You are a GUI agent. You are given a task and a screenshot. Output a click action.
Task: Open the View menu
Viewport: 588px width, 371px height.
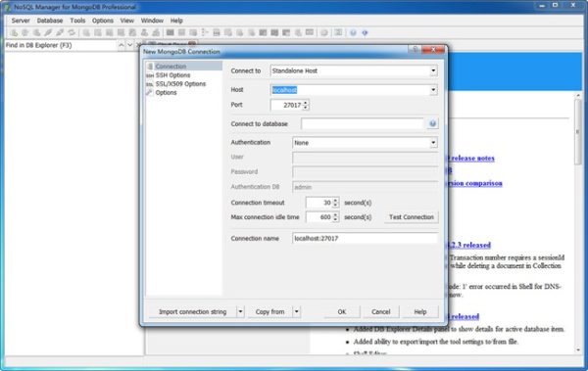click(127, 21)
